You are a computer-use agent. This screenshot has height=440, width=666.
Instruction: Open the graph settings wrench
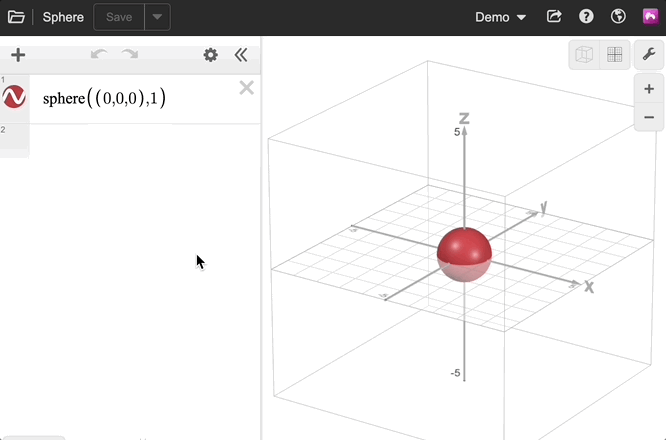click(x=649, y=55)
